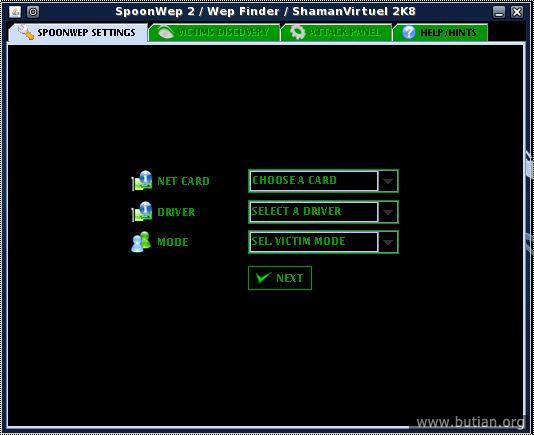Screen dimensions: 534x435
Task: Click the Java icon in title bar
Action: coord(15,12)
